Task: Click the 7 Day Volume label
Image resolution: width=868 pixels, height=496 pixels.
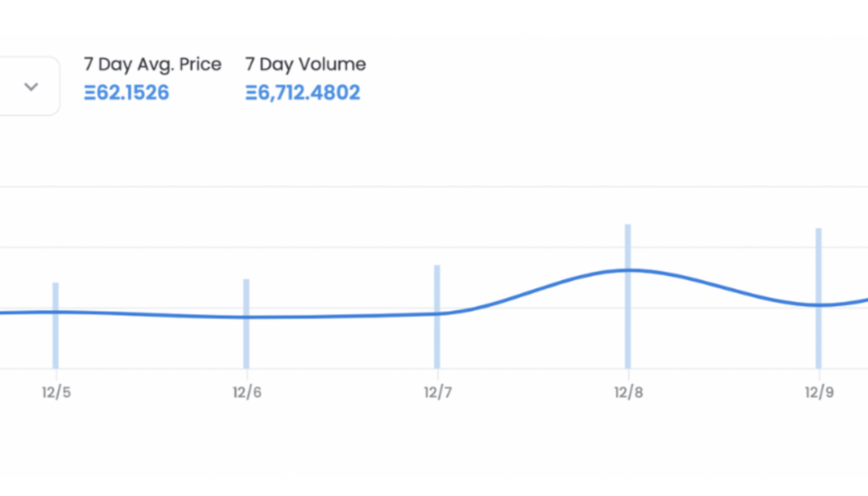Action: pos(305,64)
